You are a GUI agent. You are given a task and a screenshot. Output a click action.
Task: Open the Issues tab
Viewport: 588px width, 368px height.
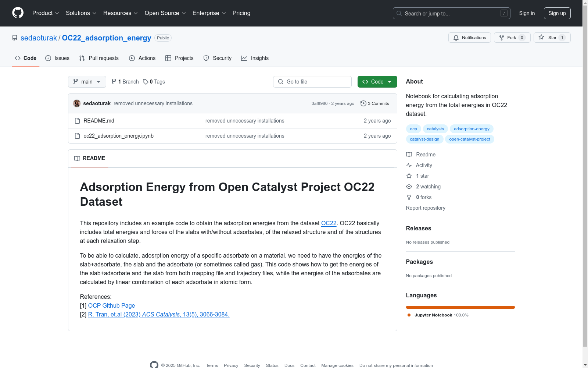(57, 58)
